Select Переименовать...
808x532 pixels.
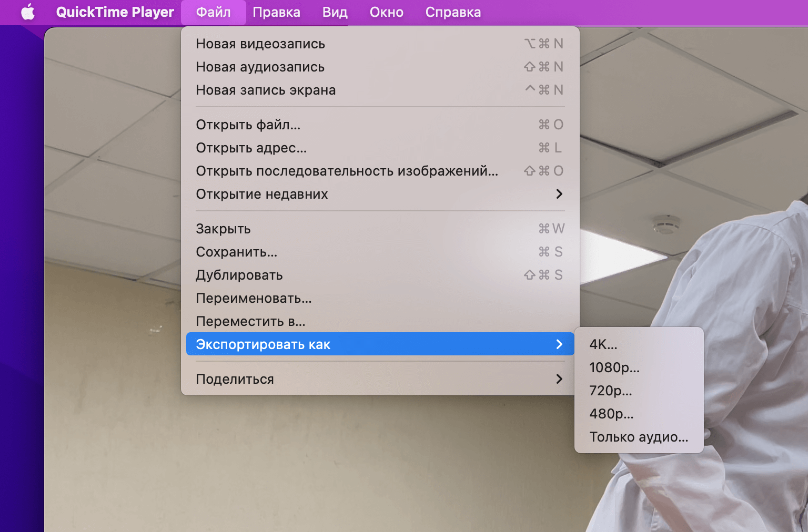(x=253, y=298)
